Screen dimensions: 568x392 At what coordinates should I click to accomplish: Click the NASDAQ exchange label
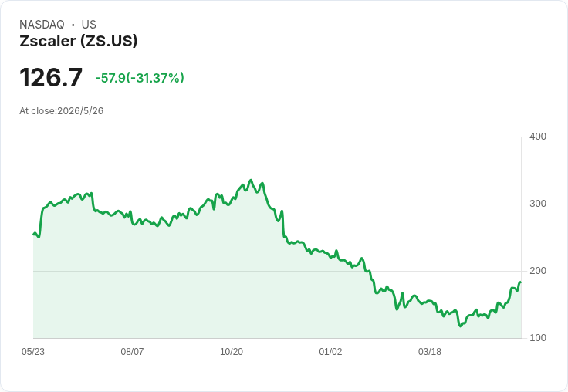pyautogui.click(x=42, y=24)
